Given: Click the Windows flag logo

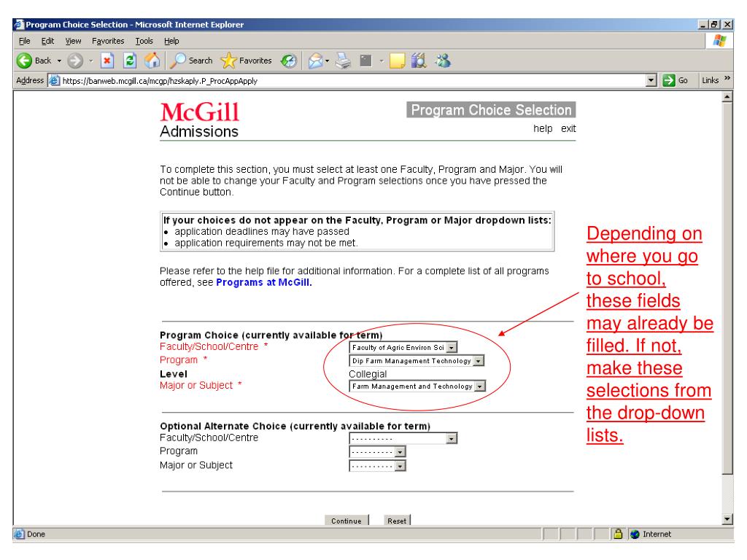Looking at the screenshot, I should pyautogui.click(x=719, y=41).
